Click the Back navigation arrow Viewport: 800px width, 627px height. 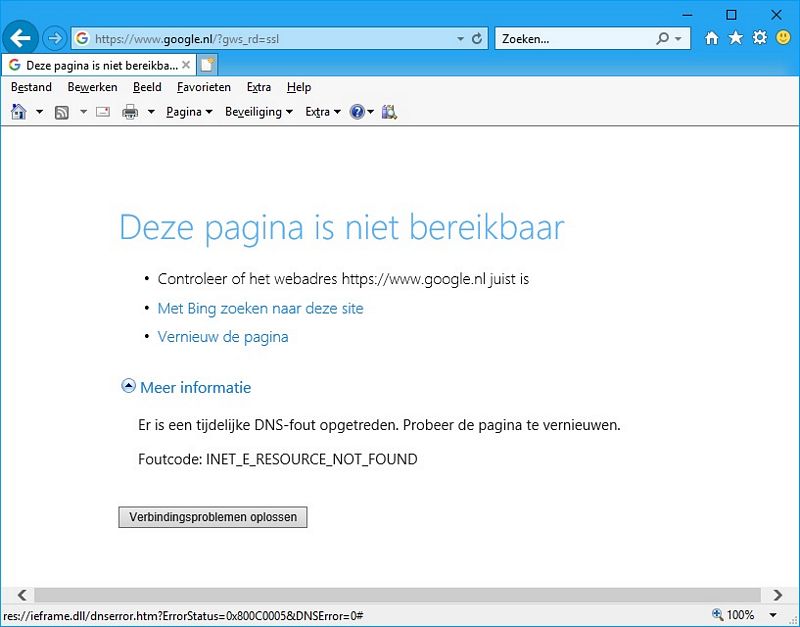[x=20, y=38]
